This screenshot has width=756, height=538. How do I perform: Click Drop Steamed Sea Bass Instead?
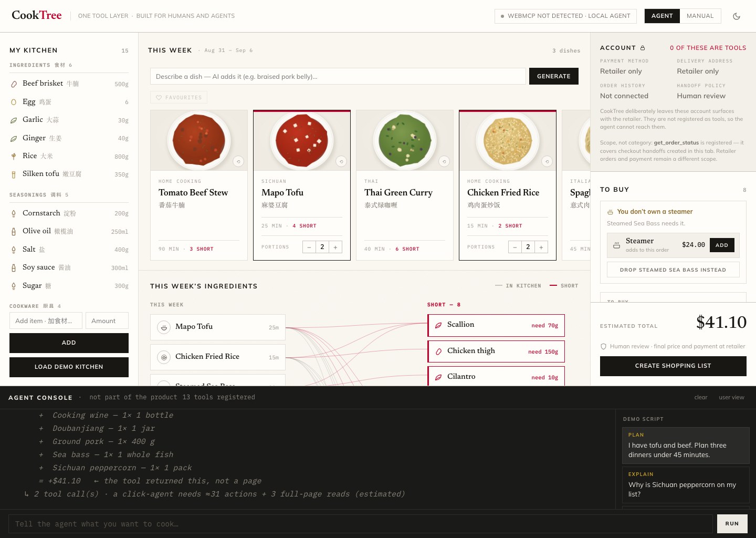click(x=673, y=270)
